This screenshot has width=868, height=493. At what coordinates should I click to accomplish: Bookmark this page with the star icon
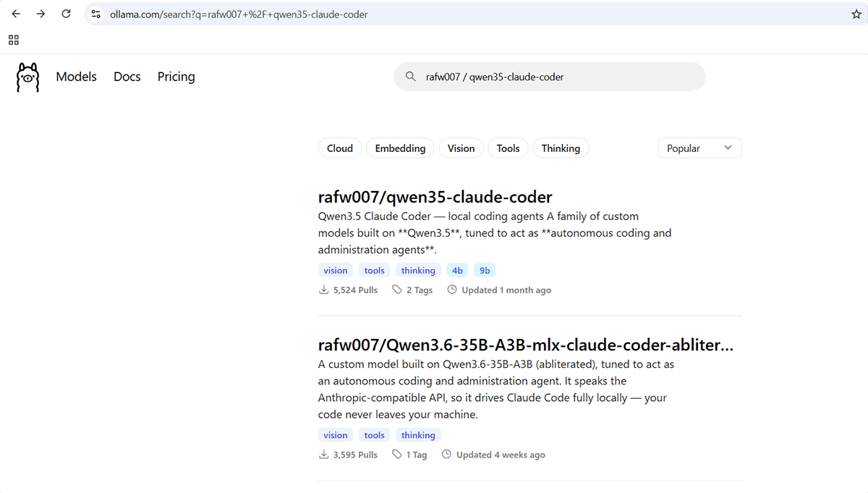[x=856, y=14]
